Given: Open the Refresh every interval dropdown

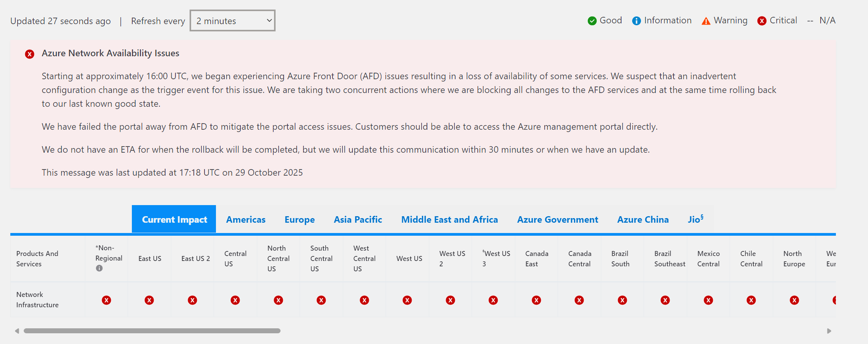Looking at the screenshot, I should click(x=232, y=21).
